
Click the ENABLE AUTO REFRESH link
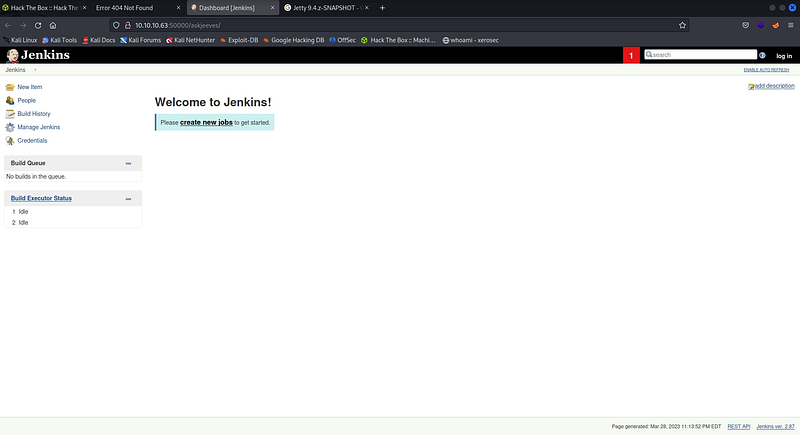[766, 70]
